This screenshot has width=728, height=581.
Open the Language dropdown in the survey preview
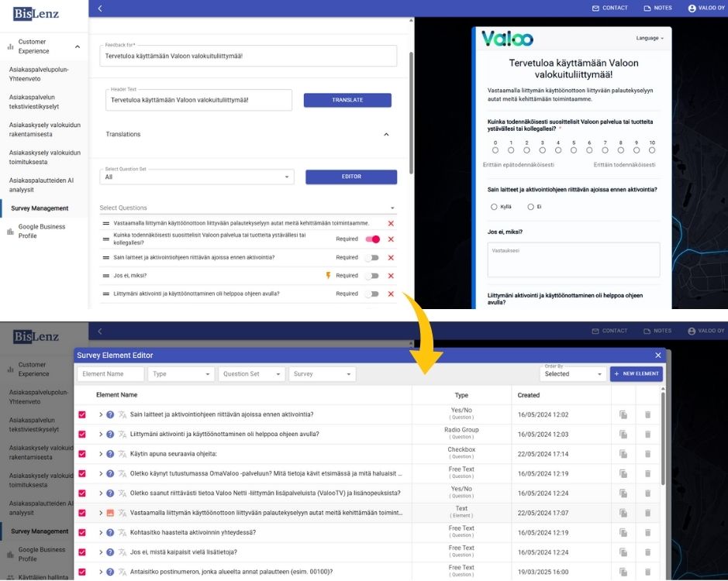click(650, 38)
